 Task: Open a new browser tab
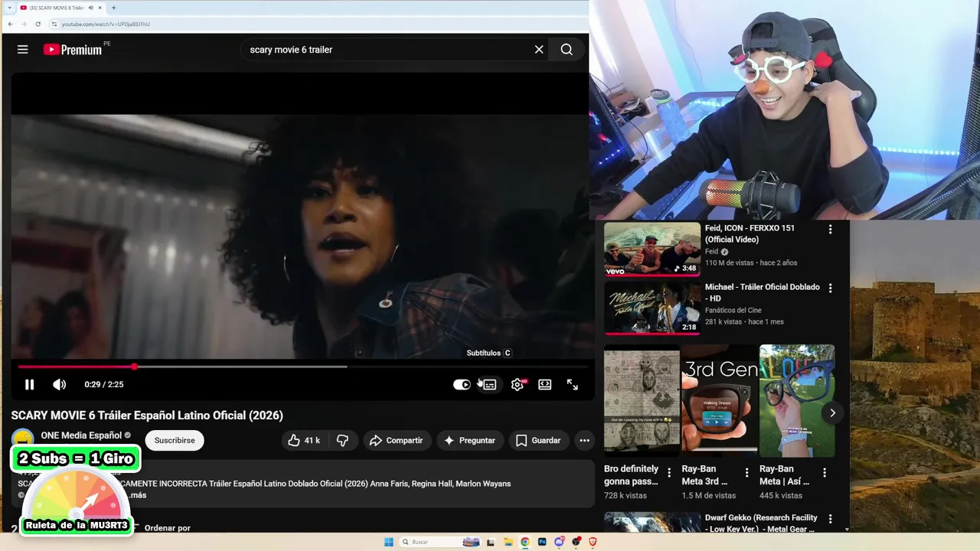[113, 8]
